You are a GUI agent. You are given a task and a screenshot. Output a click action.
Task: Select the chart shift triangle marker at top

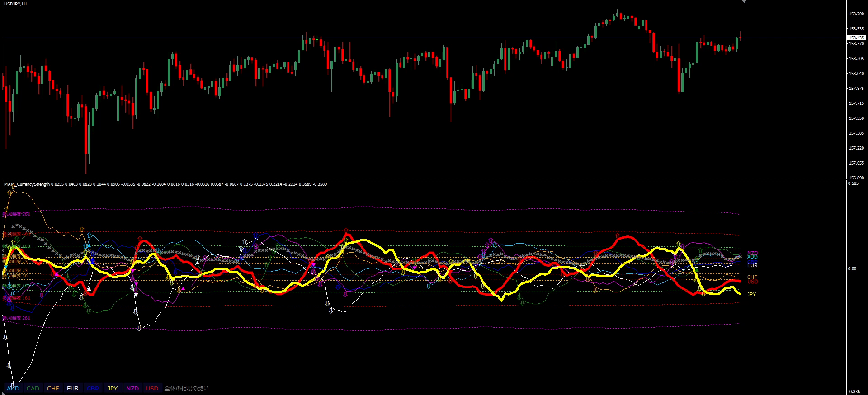tap(744, 2)
